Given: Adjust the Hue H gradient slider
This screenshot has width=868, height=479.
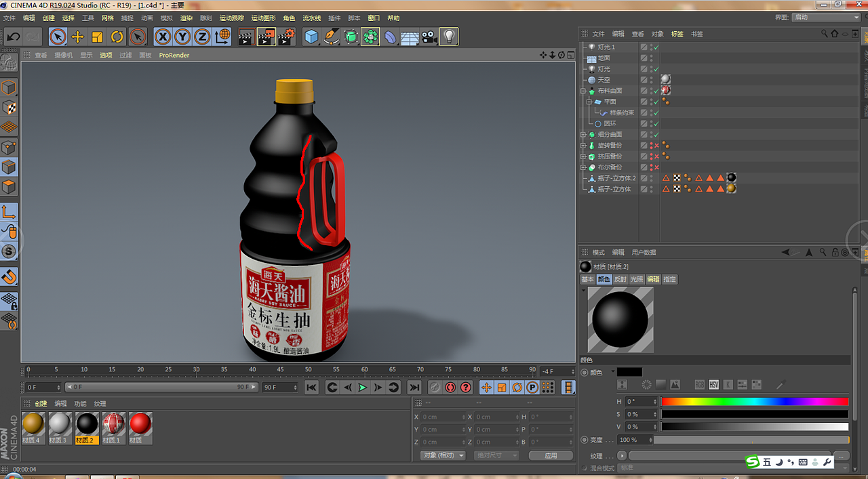Looking at the screenshot, I should [x=755, y=401].
